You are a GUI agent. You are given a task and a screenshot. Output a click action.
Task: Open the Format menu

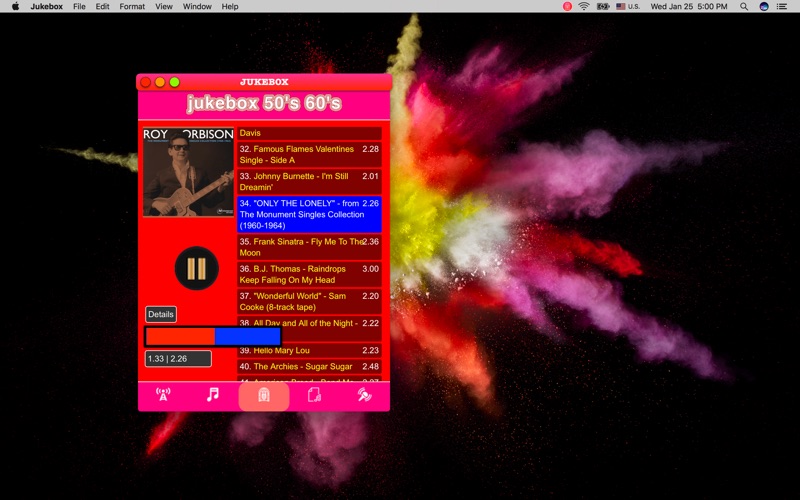point(132,6)
